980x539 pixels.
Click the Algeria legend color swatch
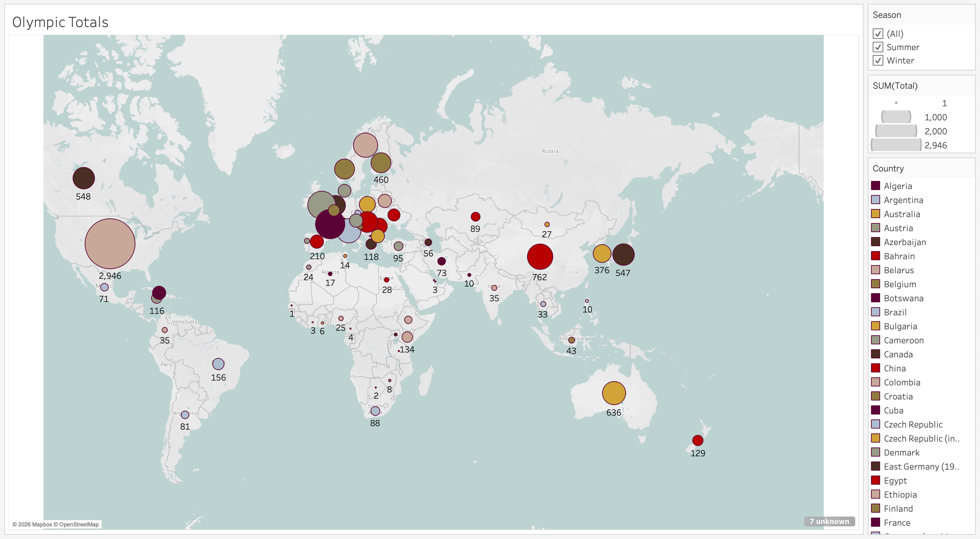876,186
